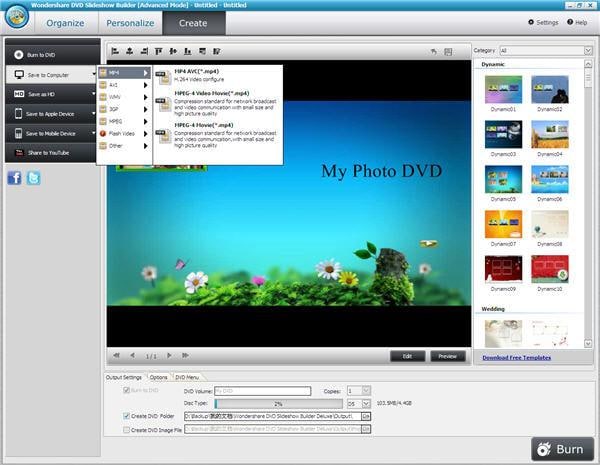Select Save to Computer option
Image resolution: width=600 pixels, height=465 pixels.
(x=53, y=75)
